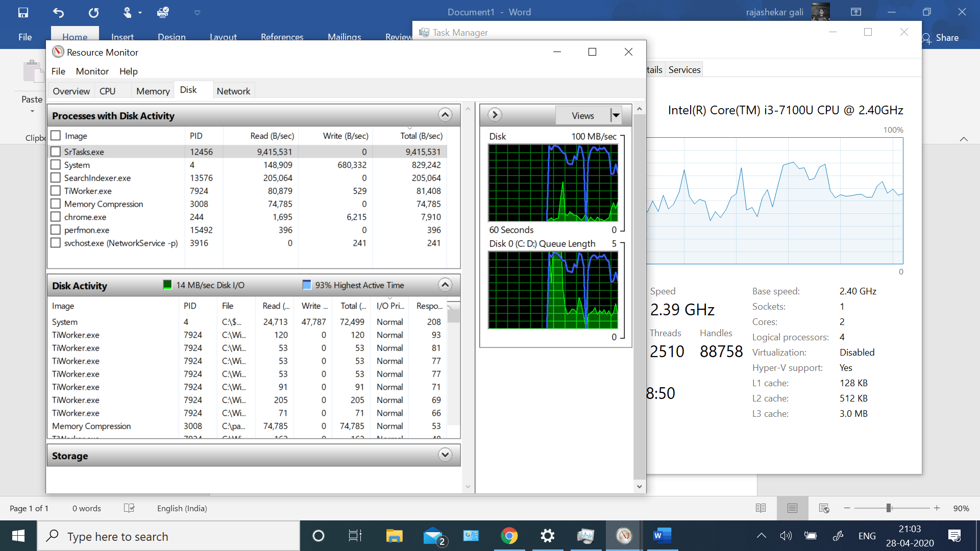
Task: Click the Undo arrow in Word
Action: pyautogui.click(x=58, y=12)
